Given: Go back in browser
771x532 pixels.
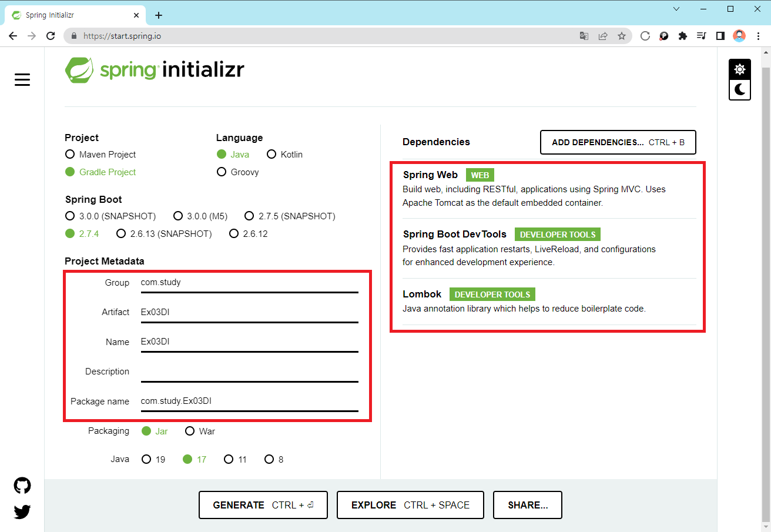Looking at the screenshot, I should 13,36.
